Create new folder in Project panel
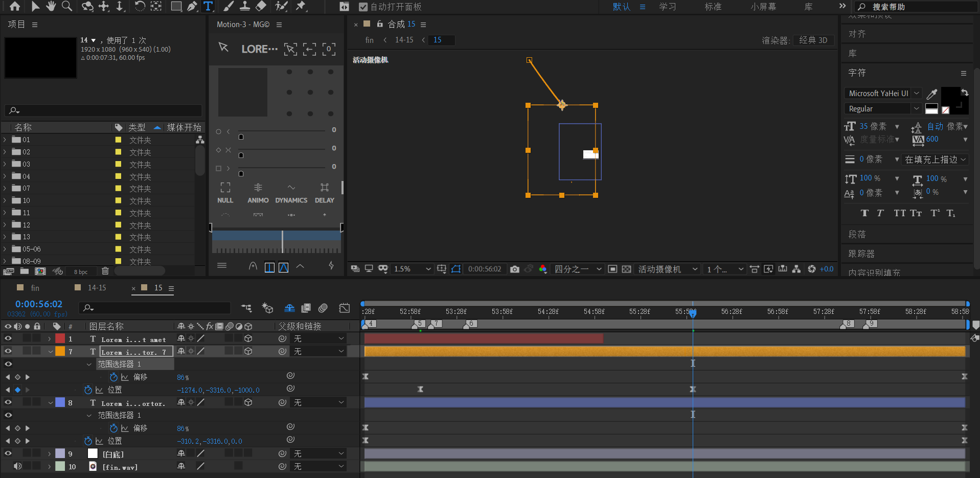Image resolution: width=980 pixels, height=478 pixels. 25,271
